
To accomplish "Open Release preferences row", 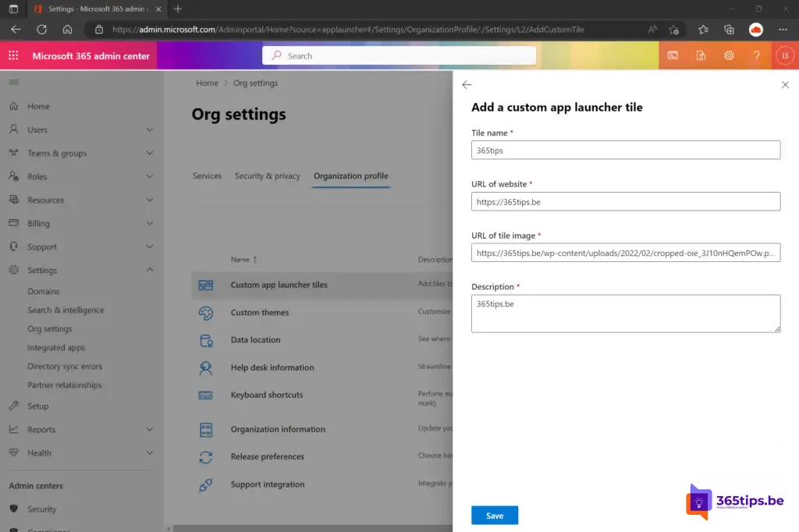I will [x=324, y=457].
